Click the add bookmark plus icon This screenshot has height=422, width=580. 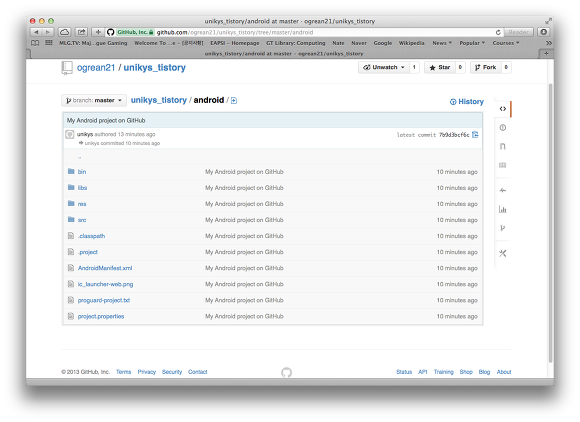point(98,32)
